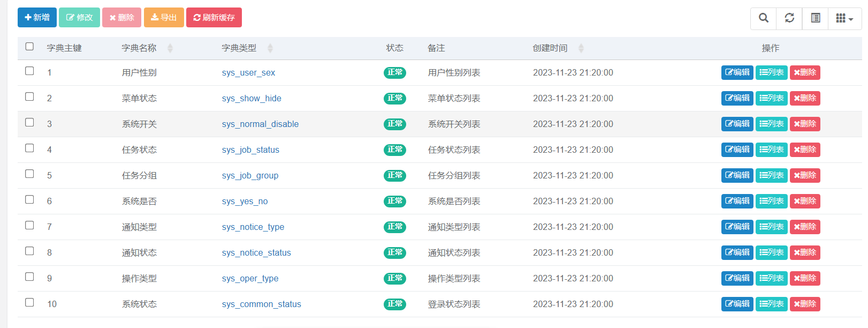Open list for 通知状态 row
This screenshot has height=328, width=868.
[771, 252]
